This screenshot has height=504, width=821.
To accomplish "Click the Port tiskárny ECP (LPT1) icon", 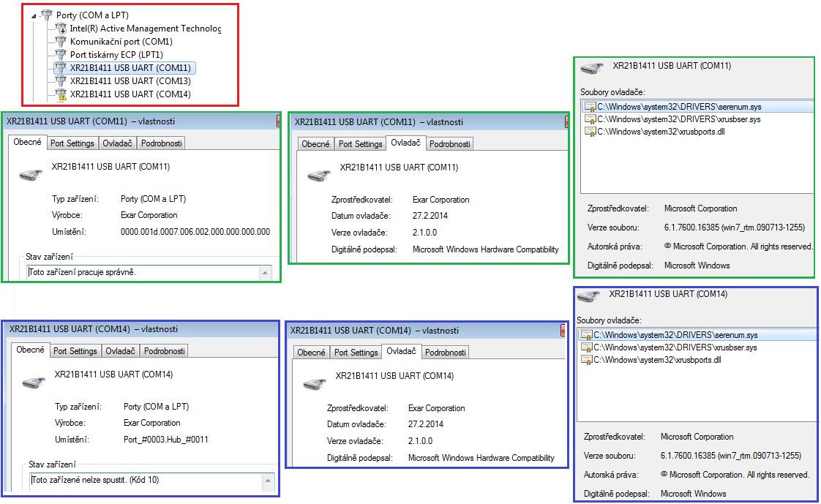I will tap(61, 54).
